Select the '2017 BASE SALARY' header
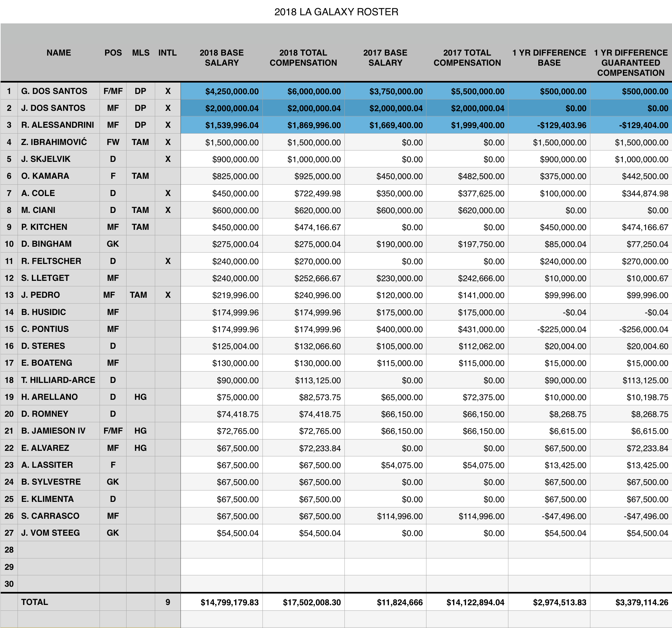 (385, 58)
